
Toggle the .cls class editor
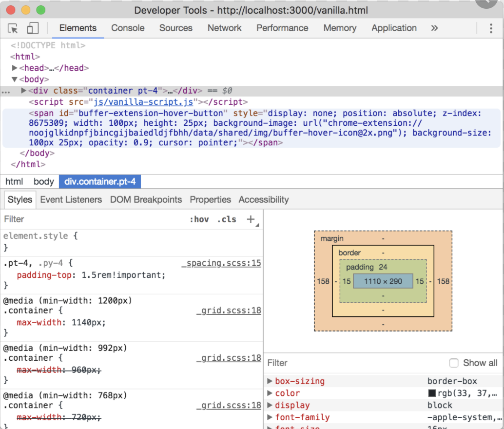[227, 219]
